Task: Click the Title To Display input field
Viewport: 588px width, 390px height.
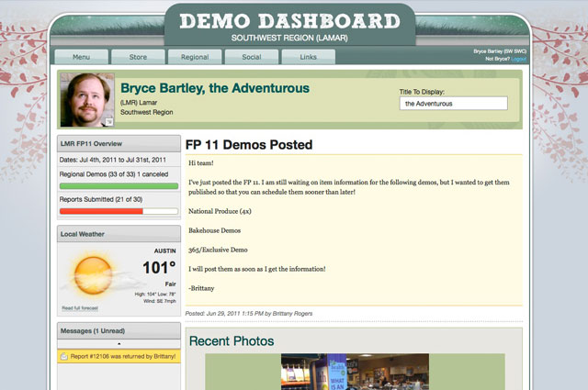Action: point(453,104)
